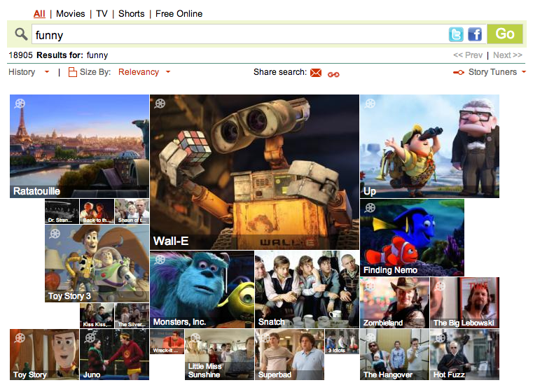Image resolution: width=533 pixels, height=392 pixels.
Task: Open the Finding Nemo thumbnail
Action: (x=412, y=237)
